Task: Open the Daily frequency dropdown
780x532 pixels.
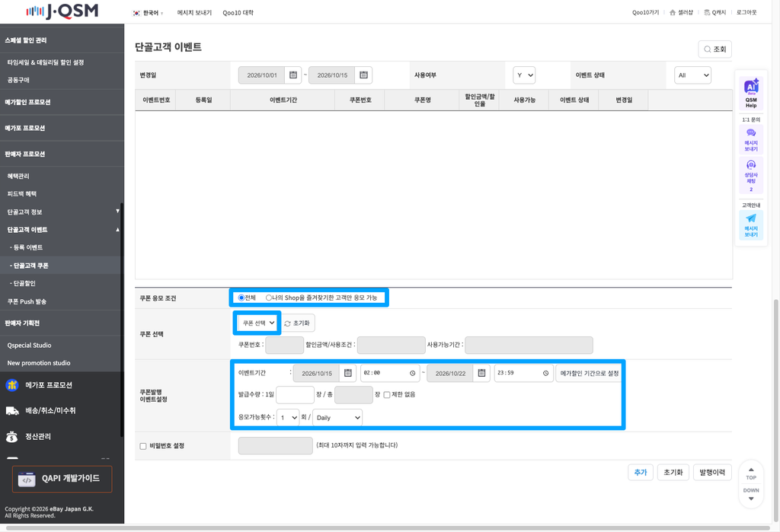Action: [337, 418]
